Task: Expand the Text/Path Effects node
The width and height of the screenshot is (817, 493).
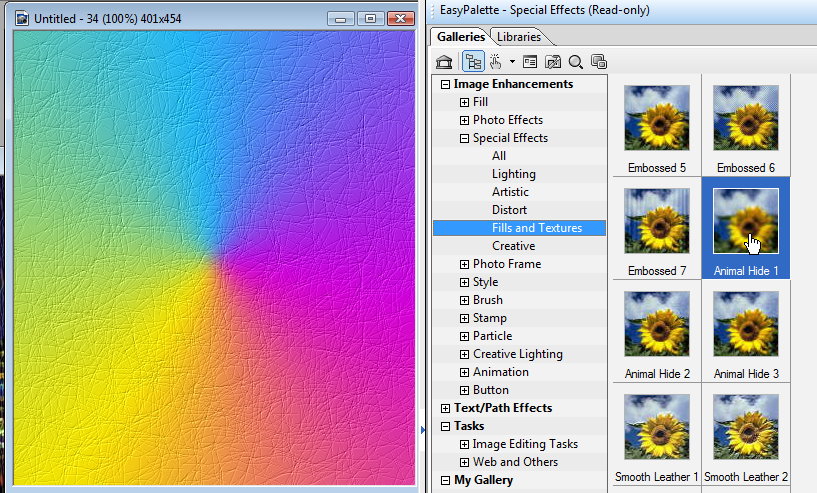Action: pyautogui.click(x=445, y=409)
